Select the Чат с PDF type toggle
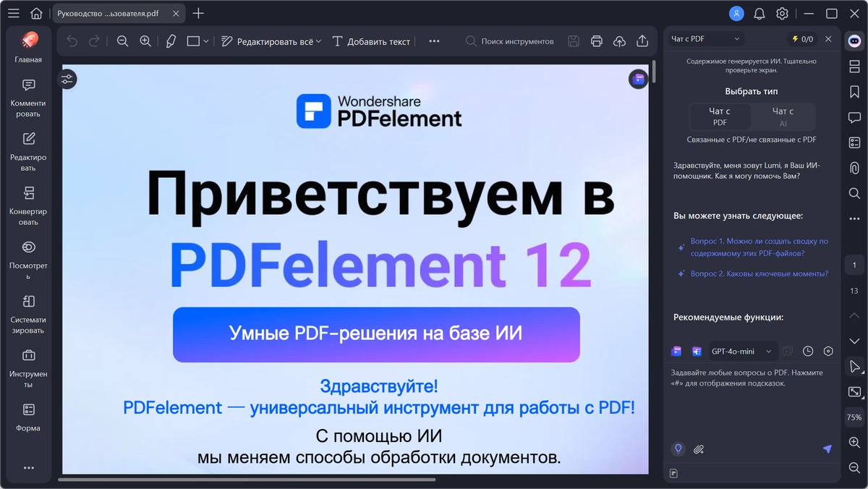Viewport: 868px width, 489px height. pos(719,116)
